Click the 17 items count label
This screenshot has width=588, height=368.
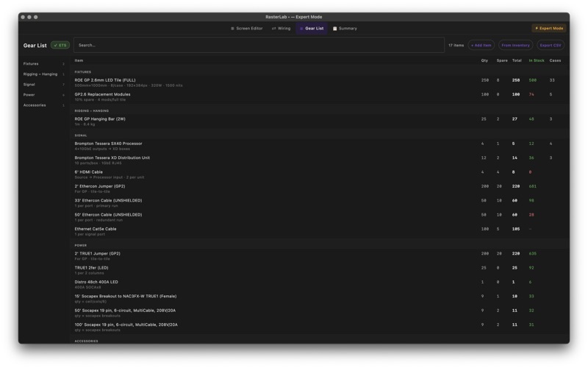[x=456, y=46]
